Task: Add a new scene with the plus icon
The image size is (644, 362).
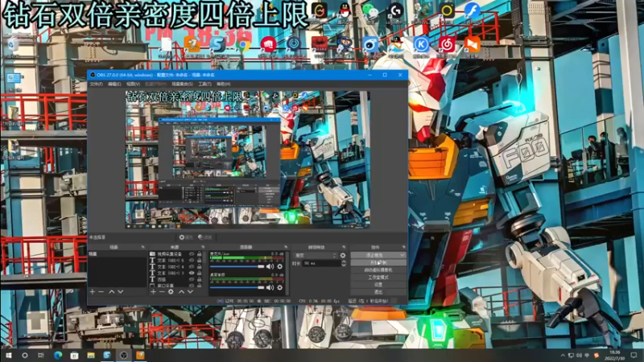Action: [92, 291]
